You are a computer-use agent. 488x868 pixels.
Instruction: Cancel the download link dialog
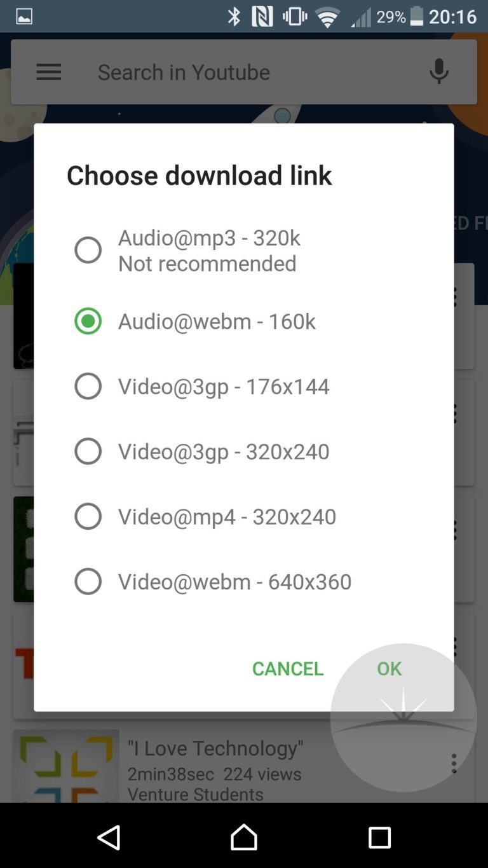pyautogui.click(x=288, y=668)
